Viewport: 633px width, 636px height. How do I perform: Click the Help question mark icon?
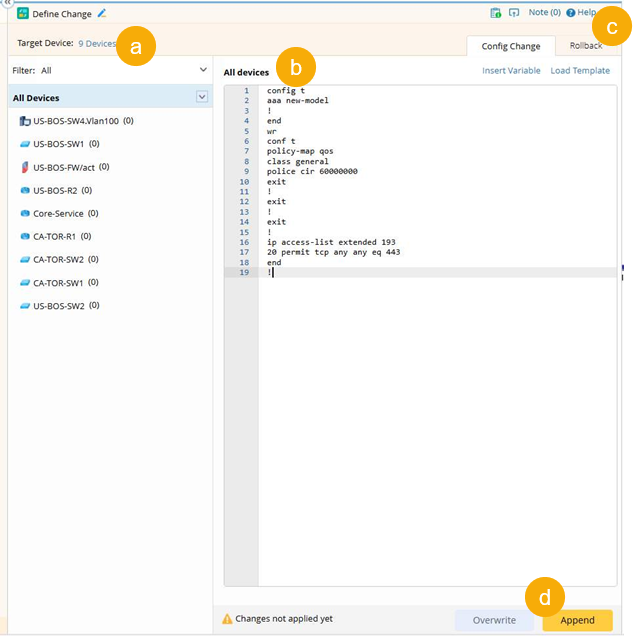(x=571, y=13)
